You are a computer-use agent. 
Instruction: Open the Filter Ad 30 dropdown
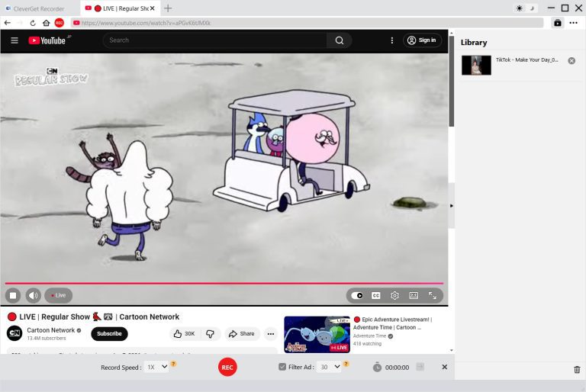tap(330, 367)
